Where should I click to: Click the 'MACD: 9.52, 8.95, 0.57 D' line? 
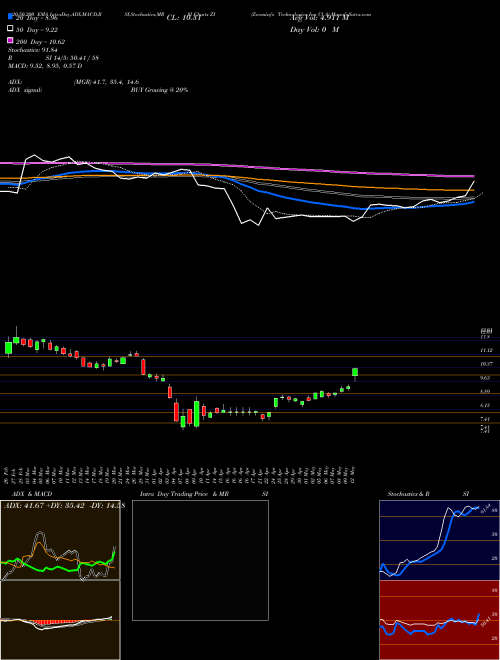tap(45, 66)
